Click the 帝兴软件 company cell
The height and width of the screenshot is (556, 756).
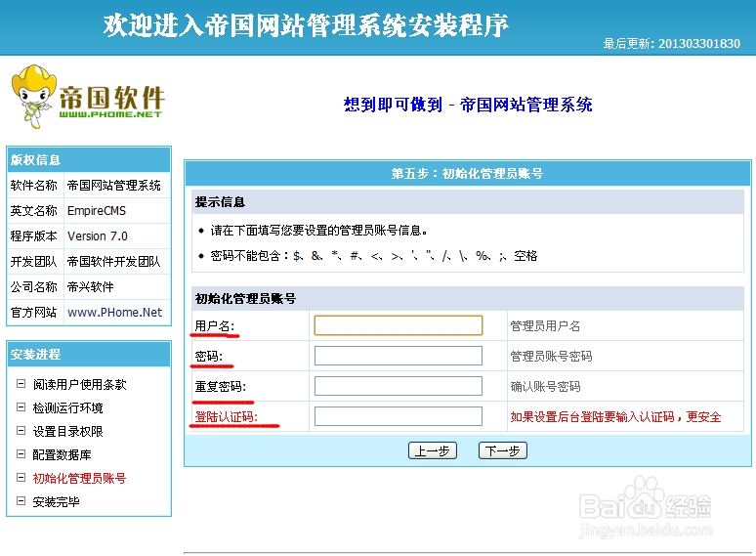[117, 287]
